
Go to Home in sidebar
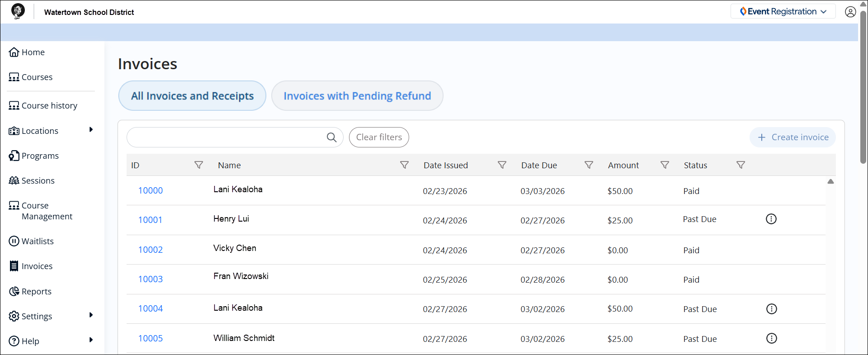tap(33, 52)
